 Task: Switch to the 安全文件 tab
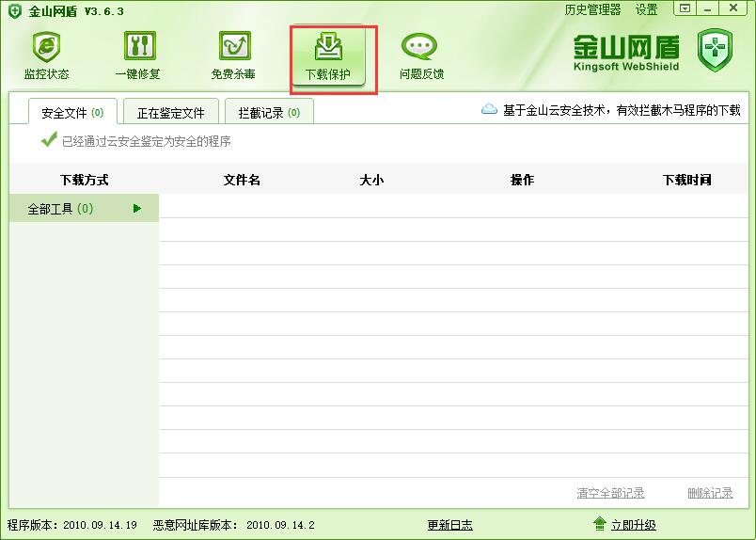pyautogui.click(x=71, y=113)
